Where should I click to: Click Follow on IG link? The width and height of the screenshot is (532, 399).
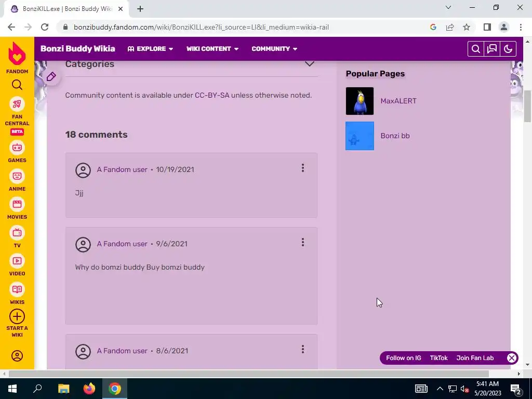[x=403, y=358]
